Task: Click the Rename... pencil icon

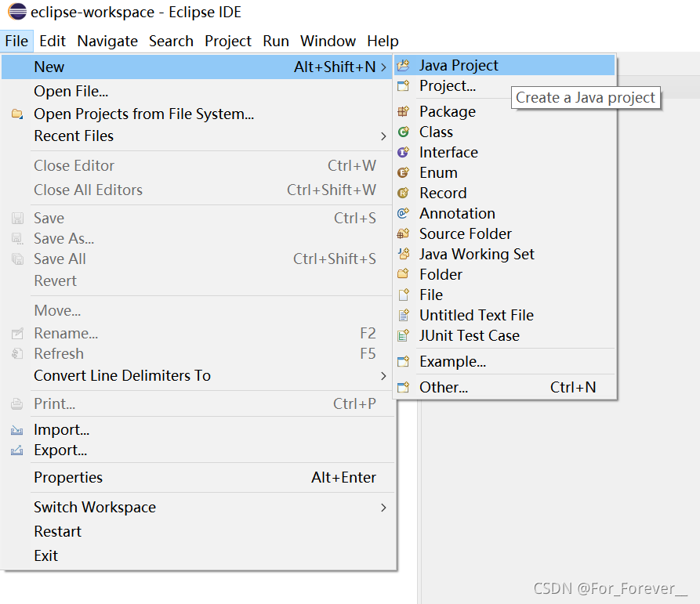Action: 17,333
